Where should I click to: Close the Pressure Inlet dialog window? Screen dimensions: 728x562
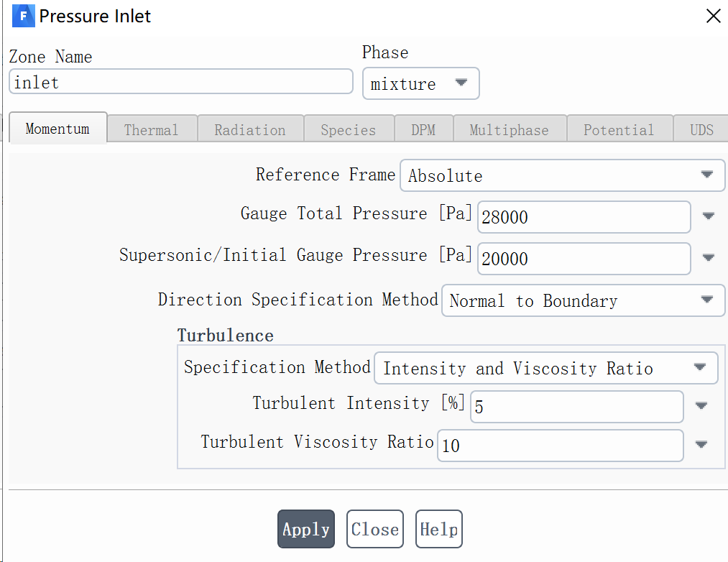click(713, 17)
